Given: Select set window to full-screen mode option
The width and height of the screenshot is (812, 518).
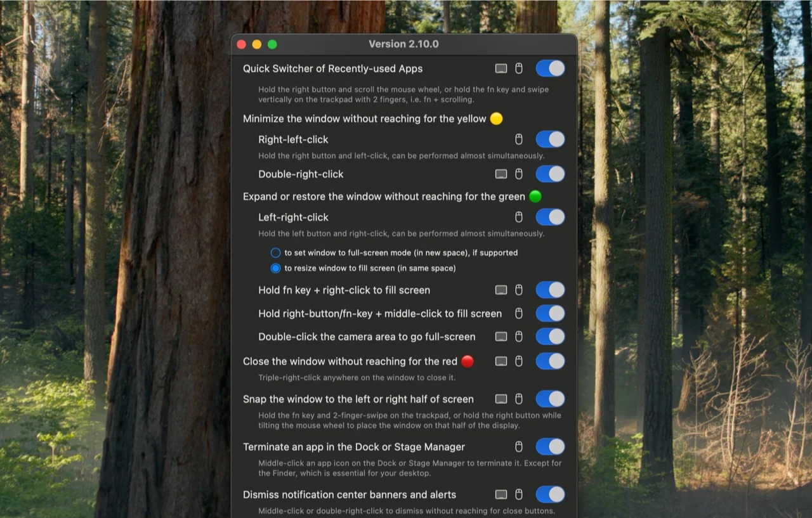Looking at the screenshot, I should pyautogui.click(x=275, y=252).
